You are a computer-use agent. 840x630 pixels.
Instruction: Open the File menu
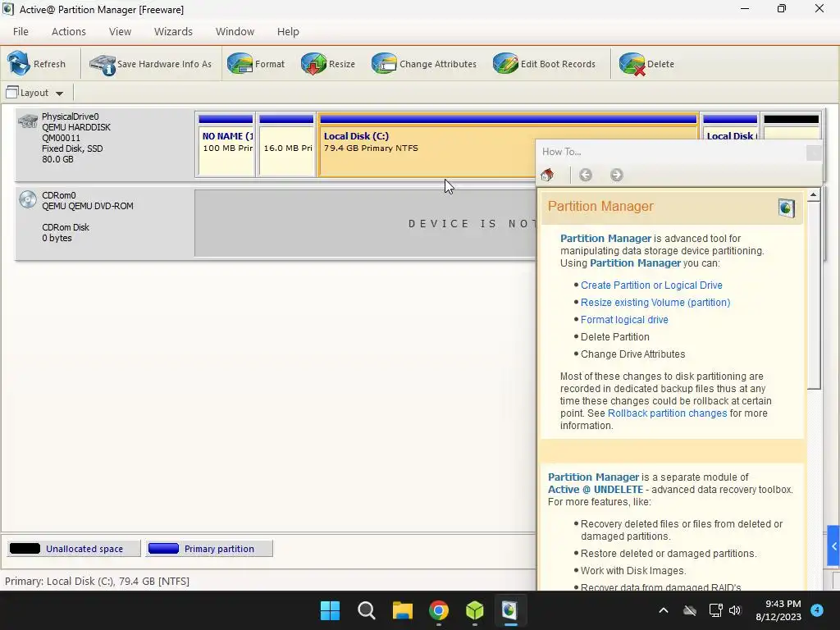(21, 32)
